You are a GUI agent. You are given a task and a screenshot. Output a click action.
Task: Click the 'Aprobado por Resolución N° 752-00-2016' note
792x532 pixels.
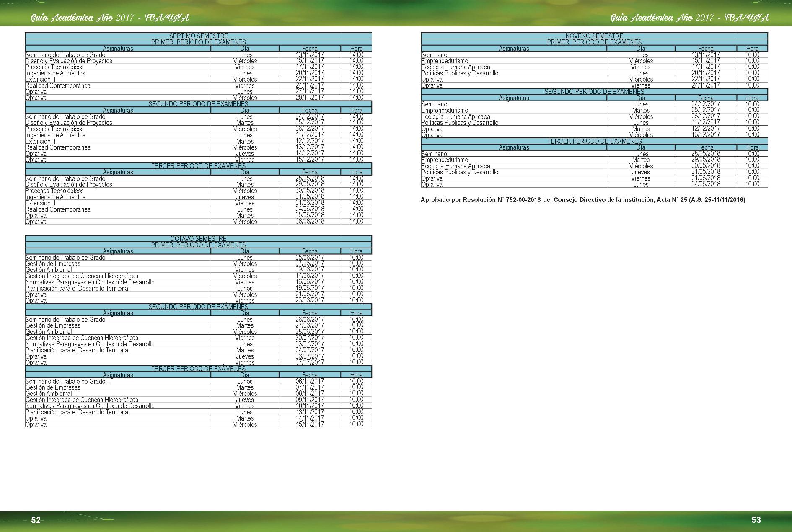[x=583, y=200]
